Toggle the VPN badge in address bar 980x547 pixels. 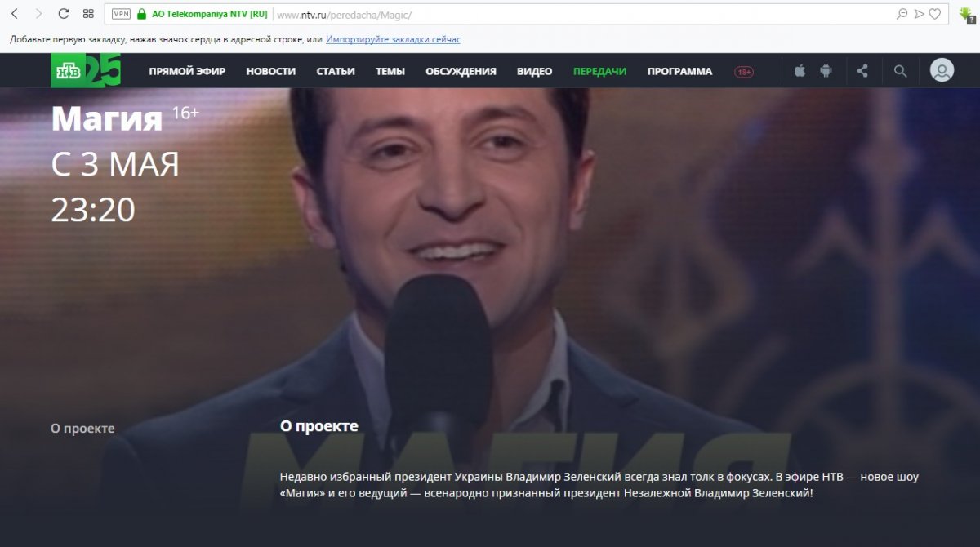121,14
